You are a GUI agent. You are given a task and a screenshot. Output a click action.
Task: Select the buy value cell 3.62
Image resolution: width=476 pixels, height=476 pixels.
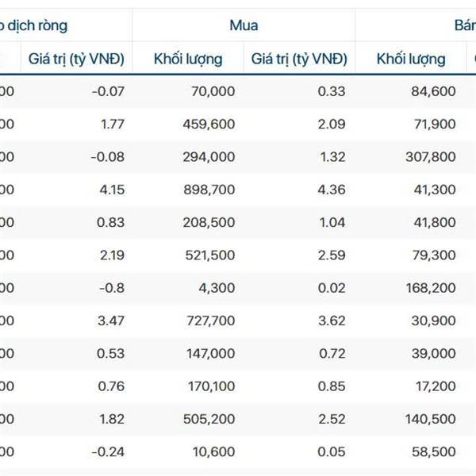[x=331, y=321]
